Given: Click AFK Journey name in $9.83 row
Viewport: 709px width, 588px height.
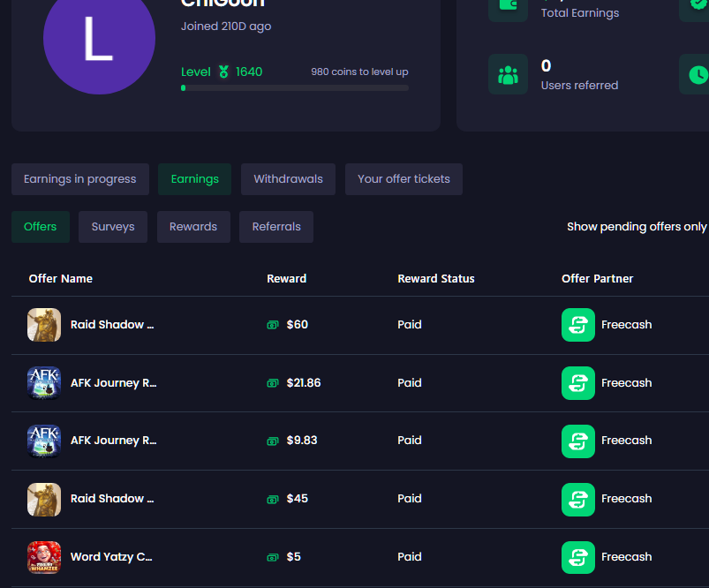Looking at the screenshot, I should (x=114, y=441).
